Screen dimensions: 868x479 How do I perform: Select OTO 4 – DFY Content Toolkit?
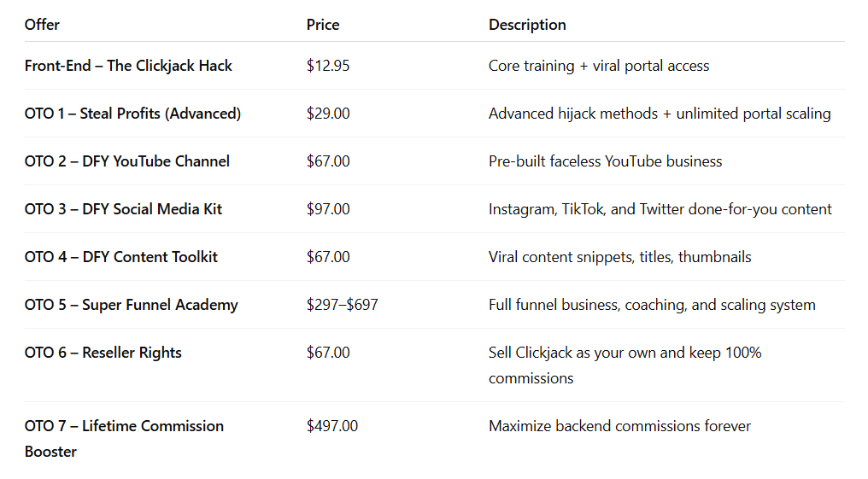coord(121,257)
